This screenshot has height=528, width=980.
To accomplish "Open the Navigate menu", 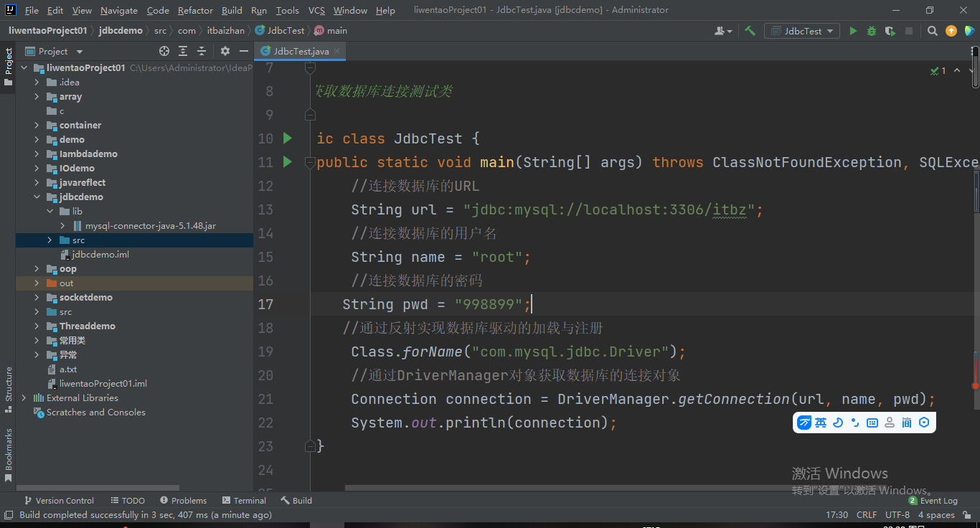I will coord(119,10).
